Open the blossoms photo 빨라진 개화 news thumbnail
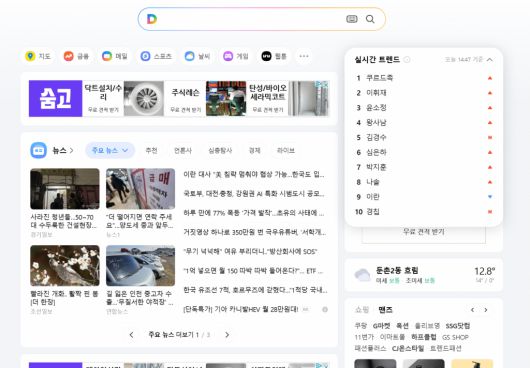 click(65, 266)
